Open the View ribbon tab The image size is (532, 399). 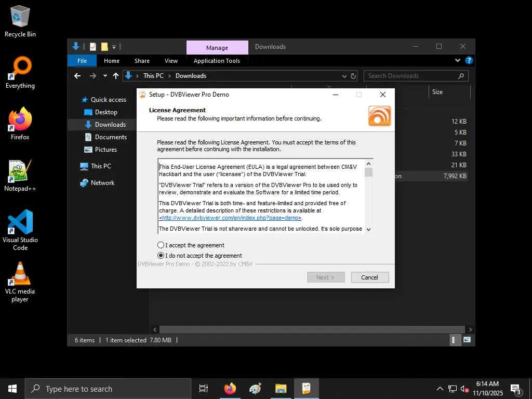coord(171,61)
